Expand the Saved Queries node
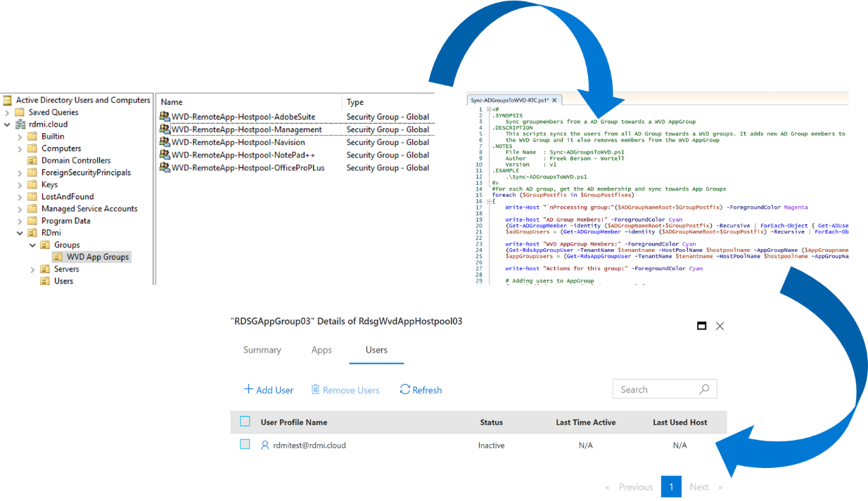Screen dimensions: 868x501 (7, 113)
